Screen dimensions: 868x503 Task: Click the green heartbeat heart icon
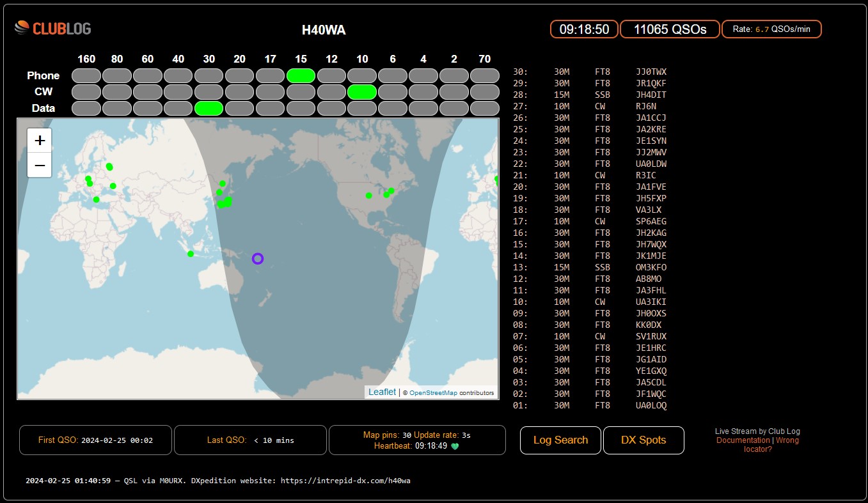point(455,446)
